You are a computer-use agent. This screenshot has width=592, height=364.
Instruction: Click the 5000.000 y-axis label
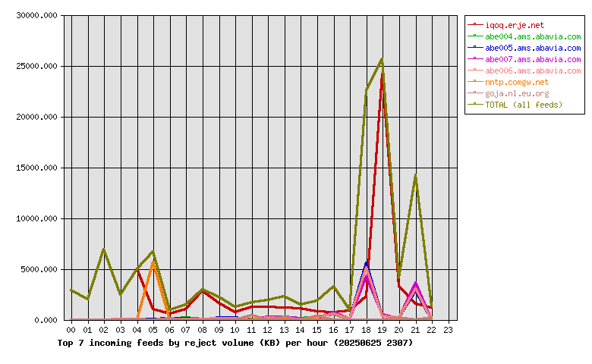39,269
